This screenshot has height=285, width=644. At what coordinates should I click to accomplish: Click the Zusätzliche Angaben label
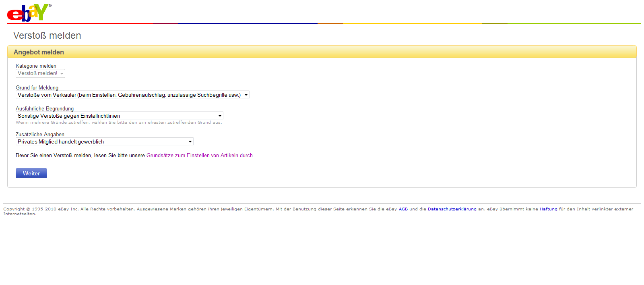pyautogui.click(x=40, y=135)
